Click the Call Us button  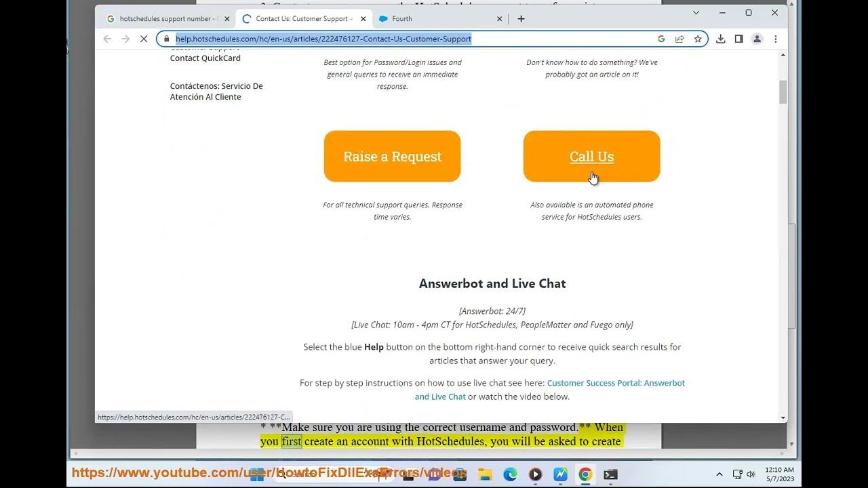tap(591, 157)
